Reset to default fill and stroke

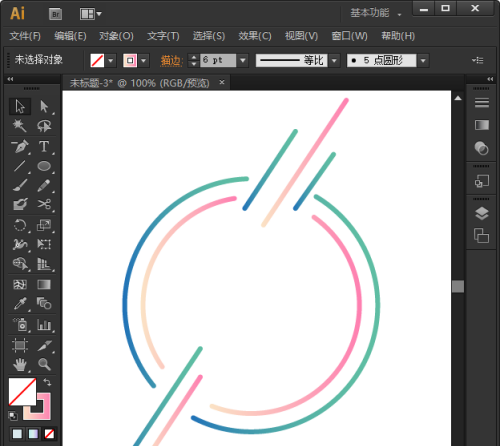pos(13,416)
